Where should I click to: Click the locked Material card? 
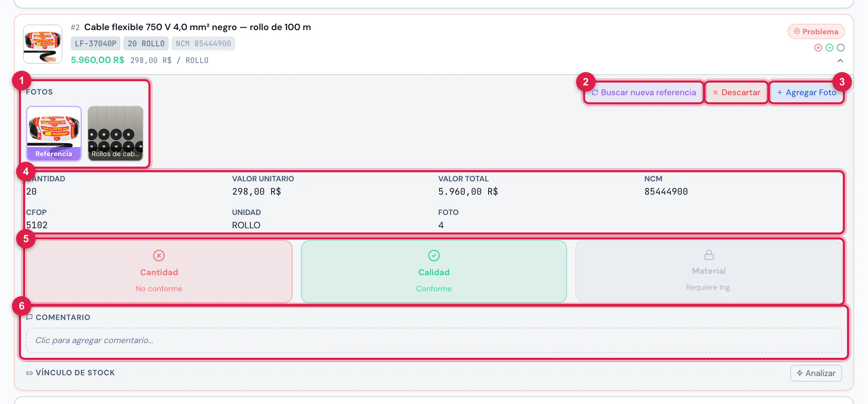[709, 271]
